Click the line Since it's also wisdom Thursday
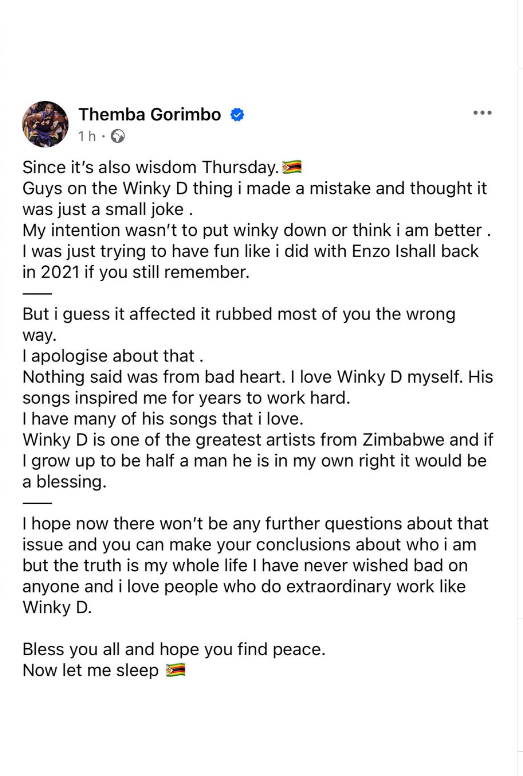Viewport: 523px width, 776px height. [151, 167]
